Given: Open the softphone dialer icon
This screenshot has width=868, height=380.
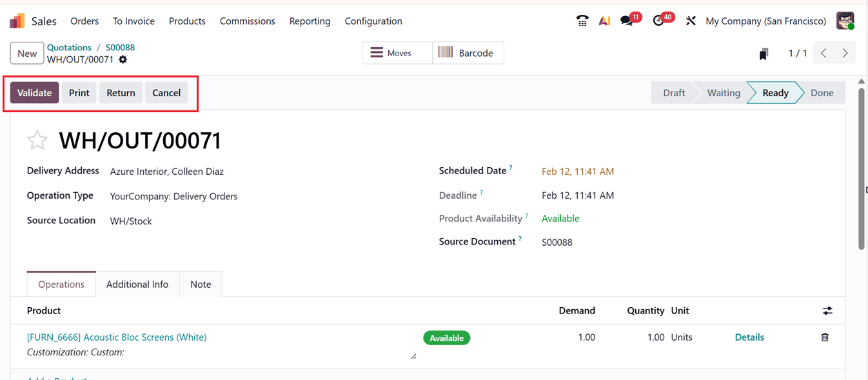Looking at the screenshot, I should pos(582,20).
